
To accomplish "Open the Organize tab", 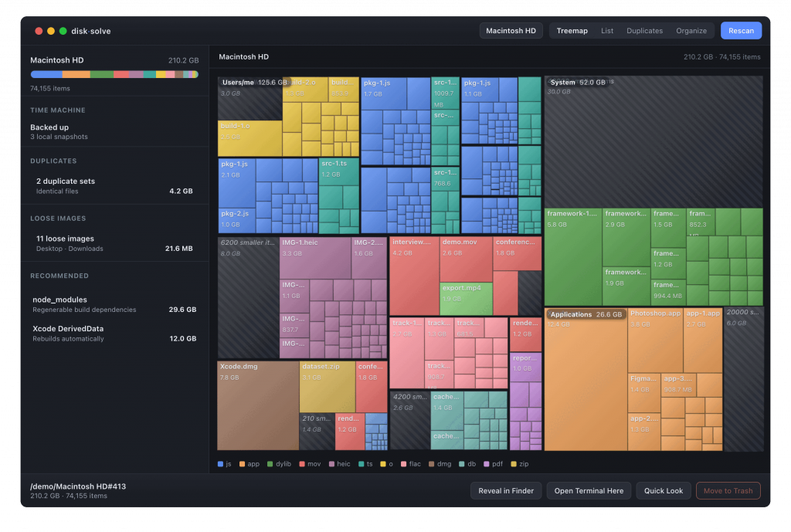I will (x=691, y=31).
